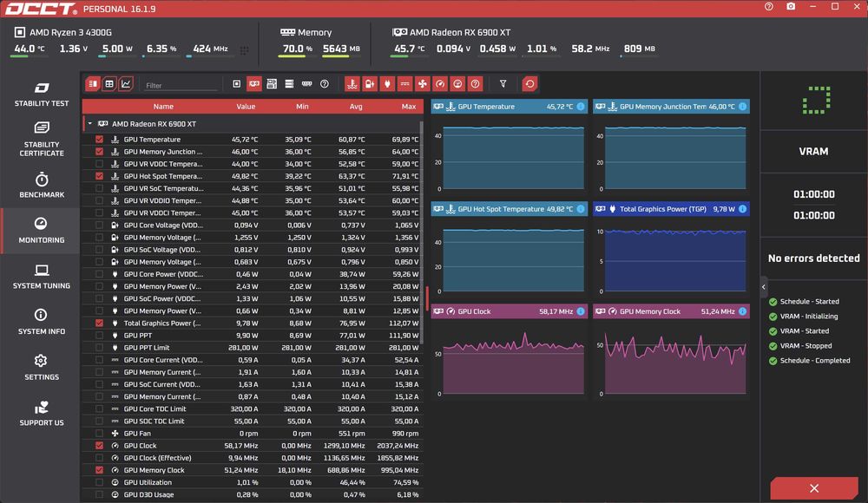Click info icon on GPU Memory Clock graph
Viewport: 868px width, 503px height.
(x=742, y=311)
